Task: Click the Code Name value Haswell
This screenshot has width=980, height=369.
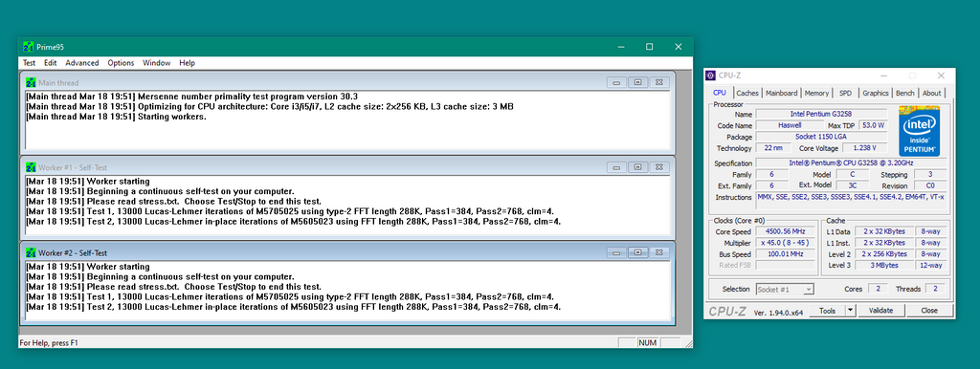Action: click(790, 125)
